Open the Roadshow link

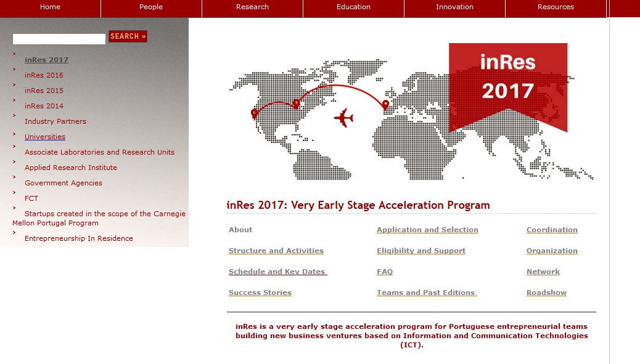point(546,293)
